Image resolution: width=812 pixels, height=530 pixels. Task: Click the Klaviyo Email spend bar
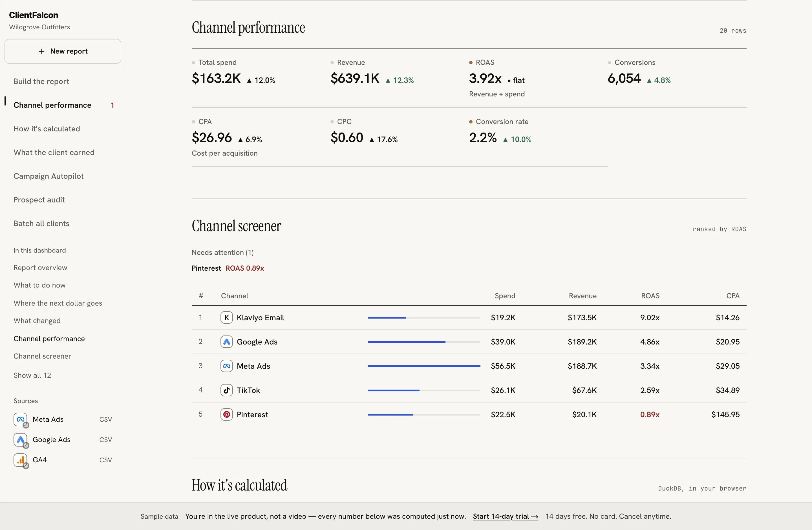[x=424, y=317]
